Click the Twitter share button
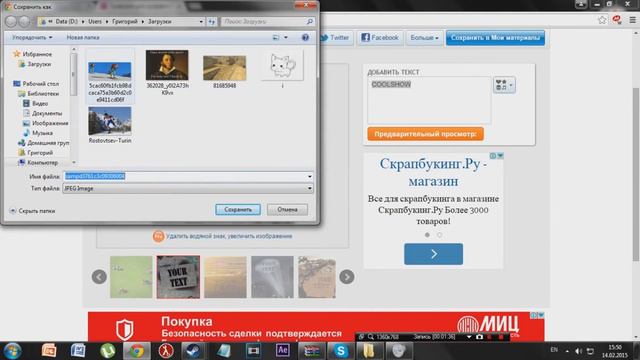 pos(335,38)
